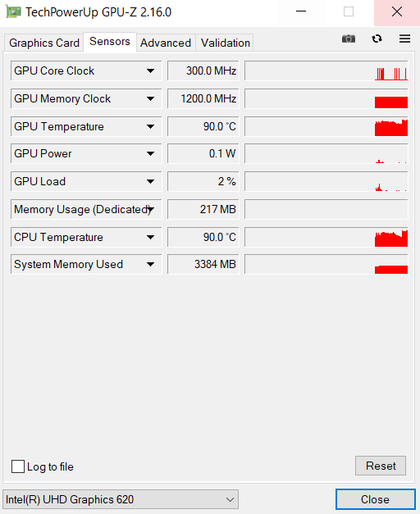Open the hamburger menu icon
This screenshot has width=420, height=514.
tap(404, 39)
